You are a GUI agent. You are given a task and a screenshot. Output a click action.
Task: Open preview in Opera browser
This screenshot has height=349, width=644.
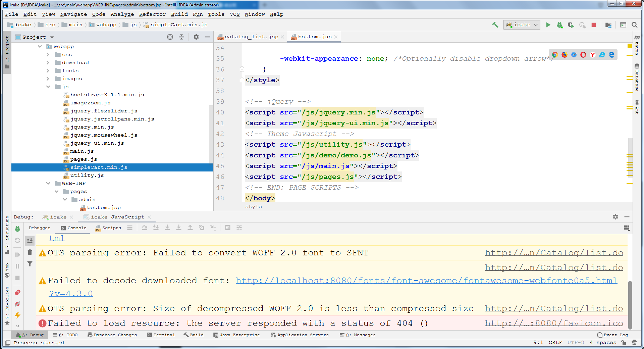pyautogui.click(x=583, y=55)
